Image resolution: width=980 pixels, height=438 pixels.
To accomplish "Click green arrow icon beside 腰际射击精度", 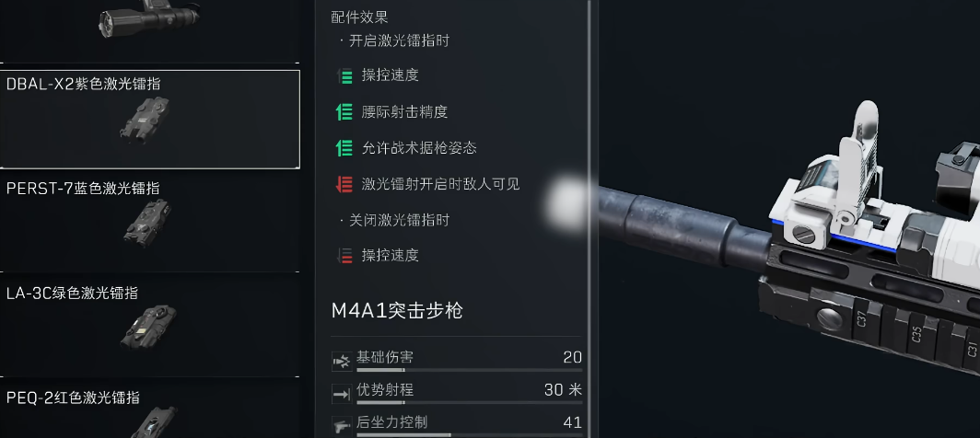I will (344, 112).
